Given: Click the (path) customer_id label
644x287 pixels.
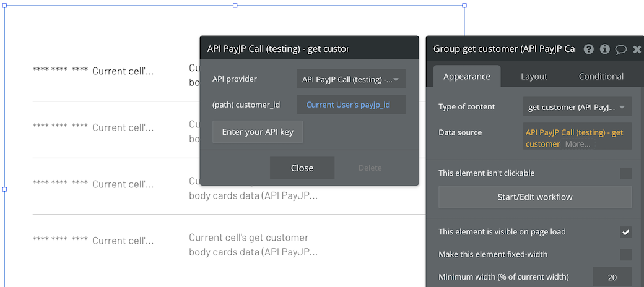Looking at the screenshot, I should tap(246, 105).
